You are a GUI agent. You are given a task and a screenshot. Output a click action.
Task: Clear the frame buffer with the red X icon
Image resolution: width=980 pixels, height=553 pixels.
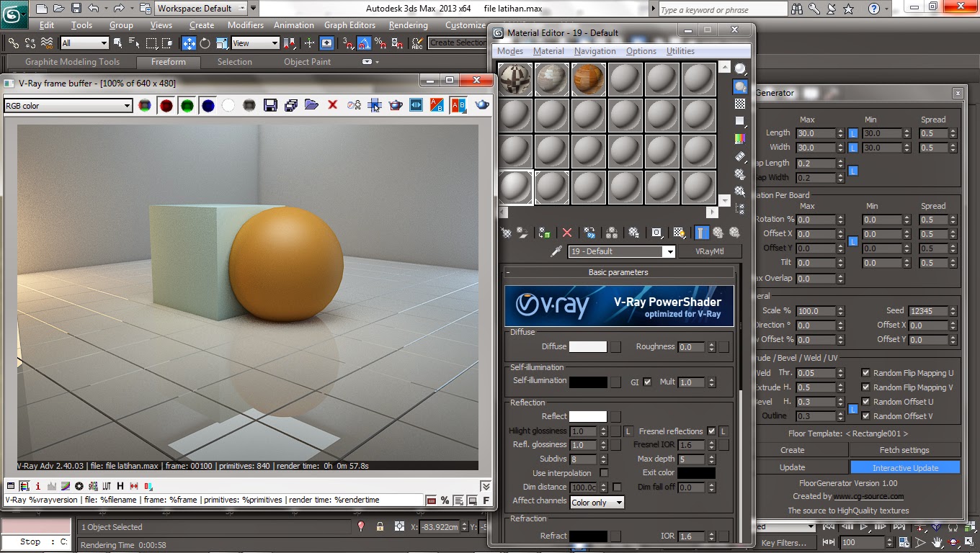[331, 104]
